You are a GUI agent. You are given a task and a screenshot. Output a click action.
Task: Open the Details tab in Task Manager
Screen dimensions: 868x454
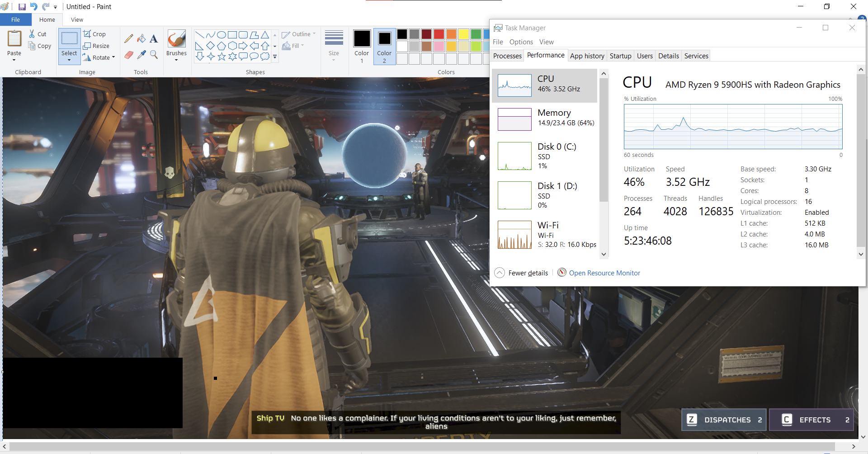point(669,56)
